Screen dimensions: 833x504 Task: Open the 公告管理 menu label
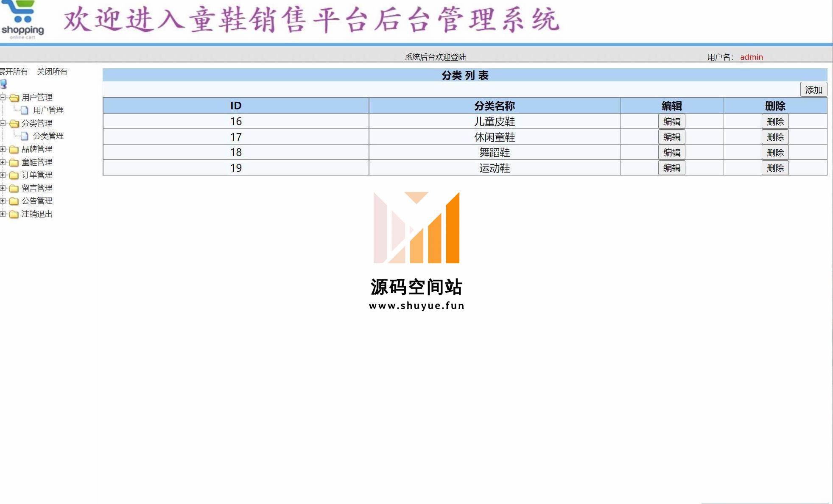coord(37,201)
